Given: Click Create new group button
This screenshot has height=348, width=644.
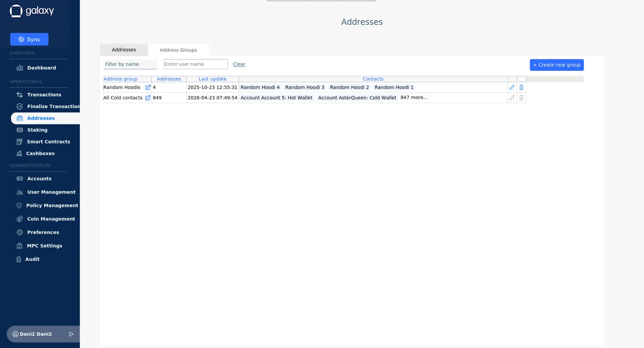Looking at the screenshot, I should pos(556,65).
